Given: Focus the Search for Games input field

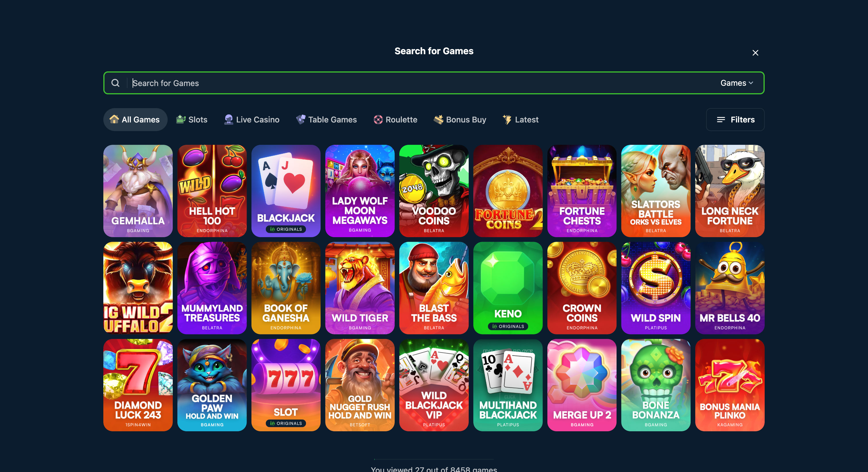Looking at the screenshot, I should click(421, 83).
